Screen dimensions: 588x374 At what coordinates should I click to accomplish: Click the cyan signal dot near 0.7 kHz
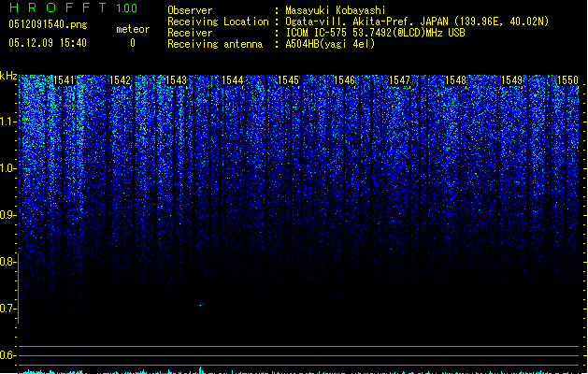(201, 305)
